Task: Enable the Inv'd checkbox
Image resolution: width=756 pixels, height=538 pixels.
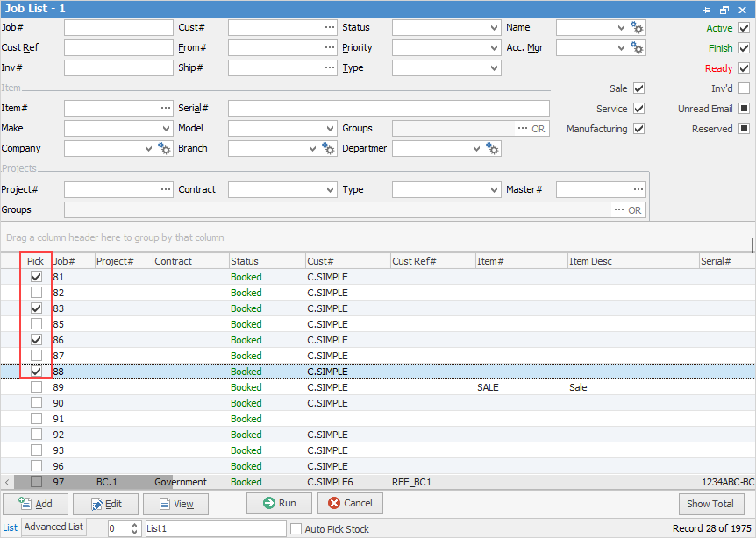Action: pos(744,88)
